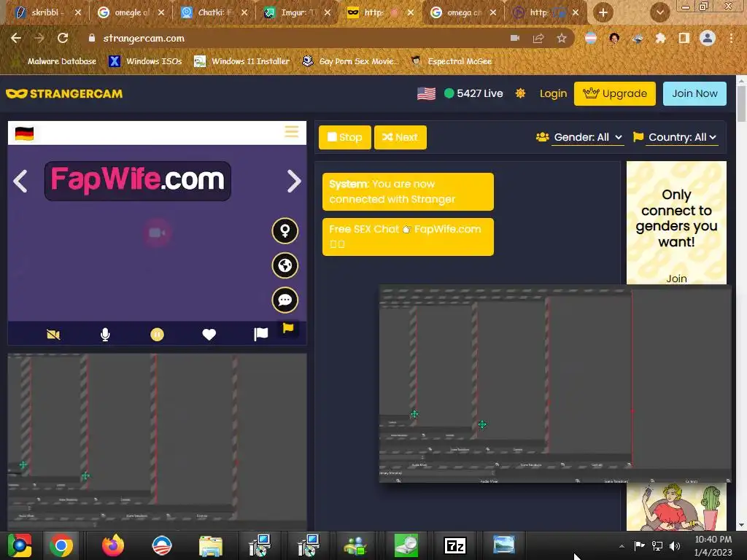Open Firefox from the taskbar
Viewport: 747px width, 560px height.
113,545
